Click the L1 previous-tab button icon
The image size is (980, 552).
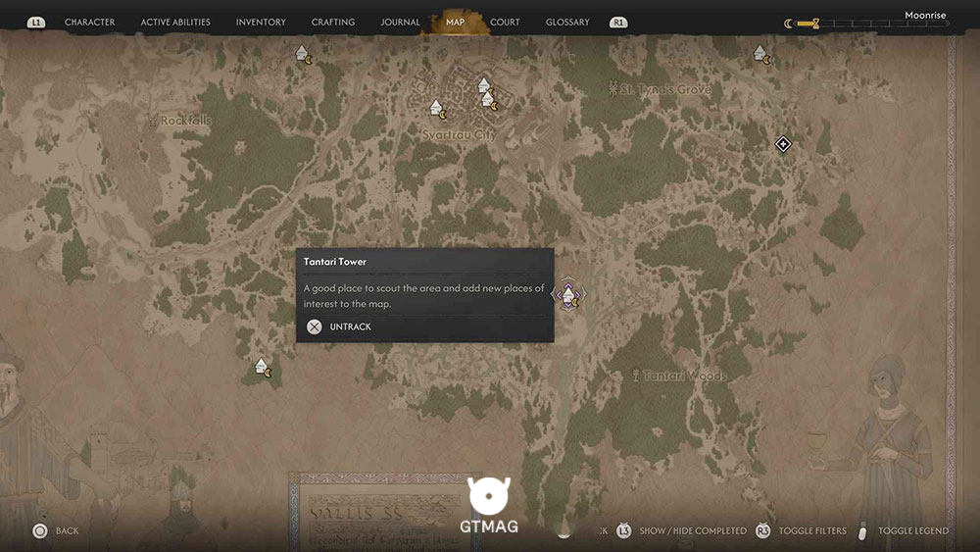pyautogui.click(x=36, y=23)
